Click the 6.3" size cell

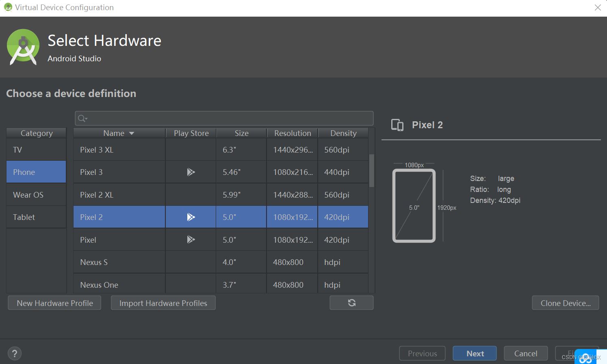[x=241, y=150]
